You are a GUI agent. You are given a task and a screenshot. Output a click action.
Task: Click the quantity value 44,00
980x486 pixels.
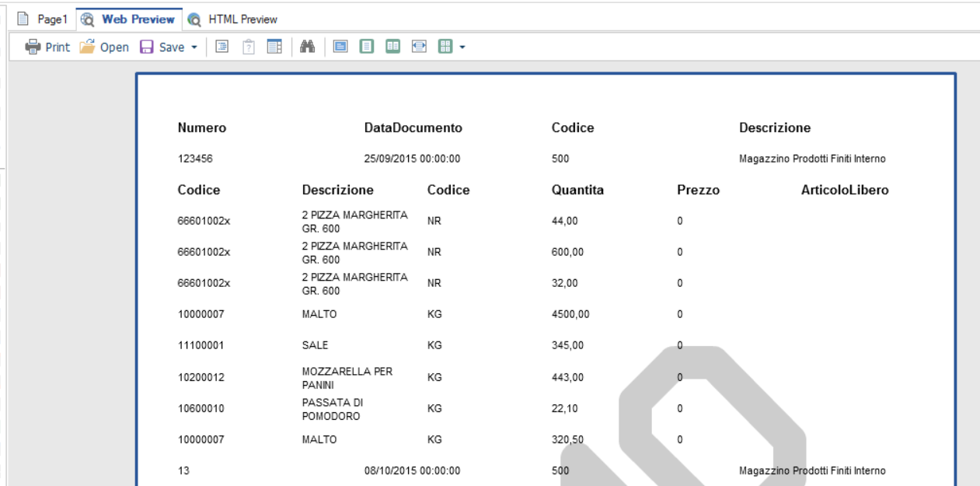click(x=565, y=221)
